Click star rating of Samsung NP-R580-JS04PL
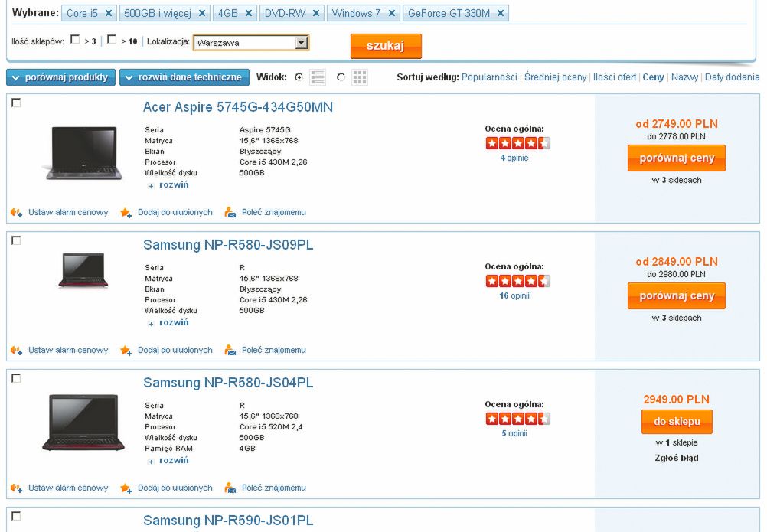The height and width of the screenshot is (532, 767). [x=517, y=419]
